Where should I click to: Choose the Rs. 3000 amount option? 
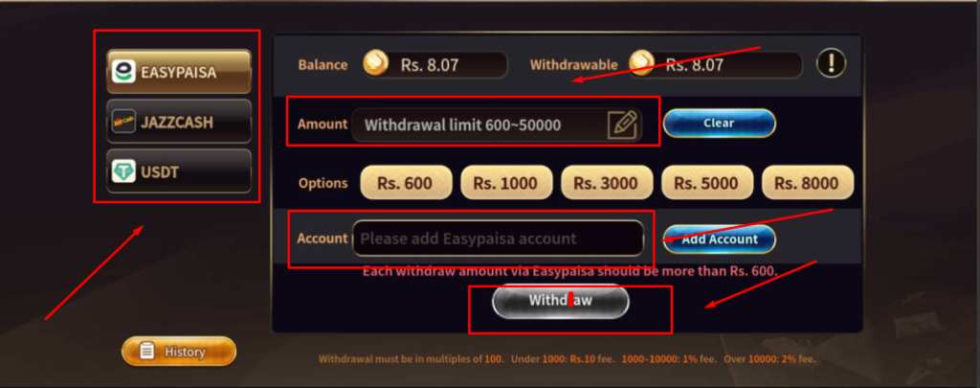(x=607, y=183)
